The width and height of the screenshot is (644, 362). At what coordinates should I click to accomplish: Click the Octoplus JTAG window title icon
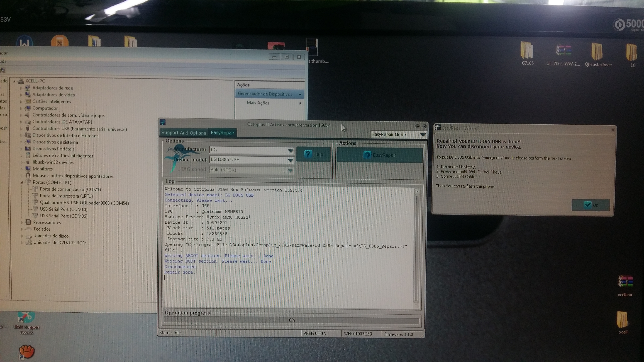163,122
